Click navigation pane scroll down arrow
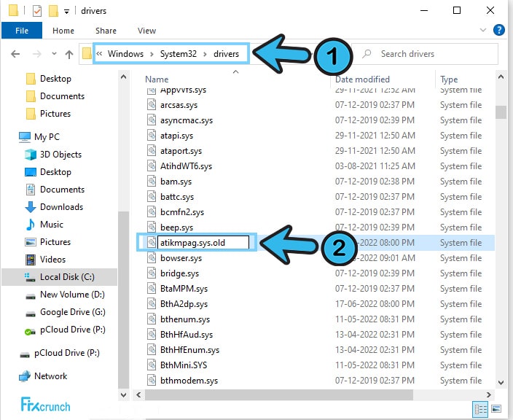 click(x=123, y=394)
